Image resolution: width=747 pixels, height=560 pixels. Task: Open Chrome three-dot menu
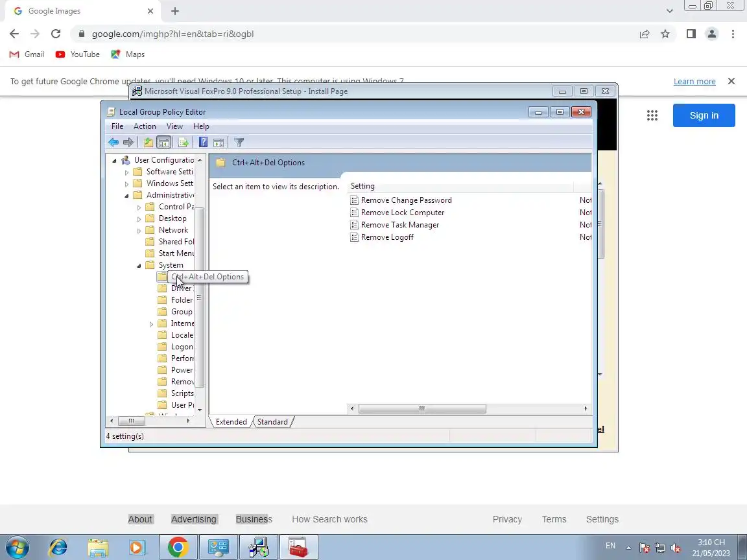click(733, 34)
